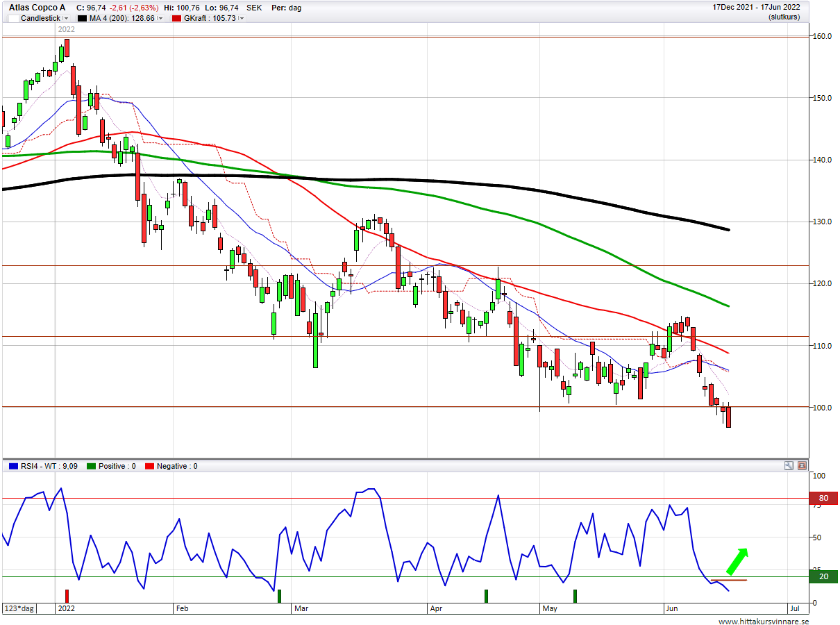Viewport: 840px width, 625px height.
Task: Select the Candlestick chart type label
Action: pyautogui.click(x=40, y=19)
